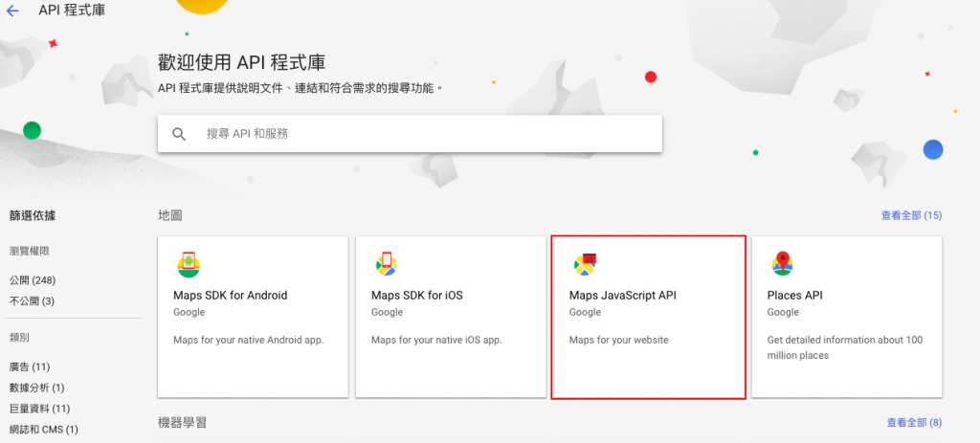The height and width of the screenshot is (443, 980).
Task: Click the Maps SDK for iOS icon
Action: [x=387, y=264]
